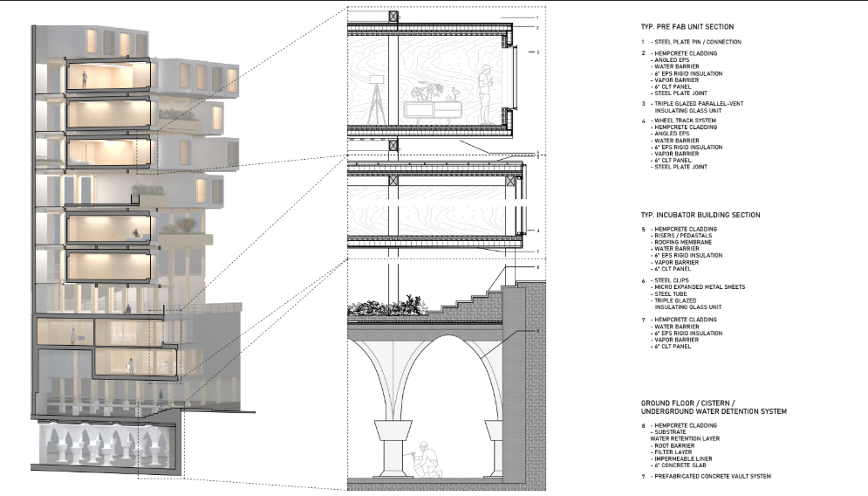Viewport: 868px width, 496px height.
Task: Click the heading line "UNDERGROUND WATER DETENTION SYSTEM"
Action: (x=714, y=412)
